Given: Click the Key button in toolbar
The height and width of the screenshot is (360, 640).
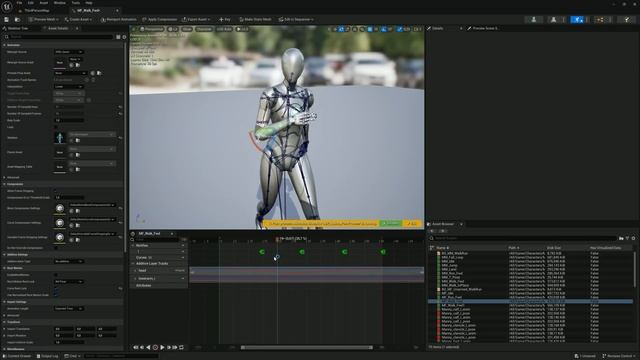Looking at the screenshot, I should (x=225, y=19).
